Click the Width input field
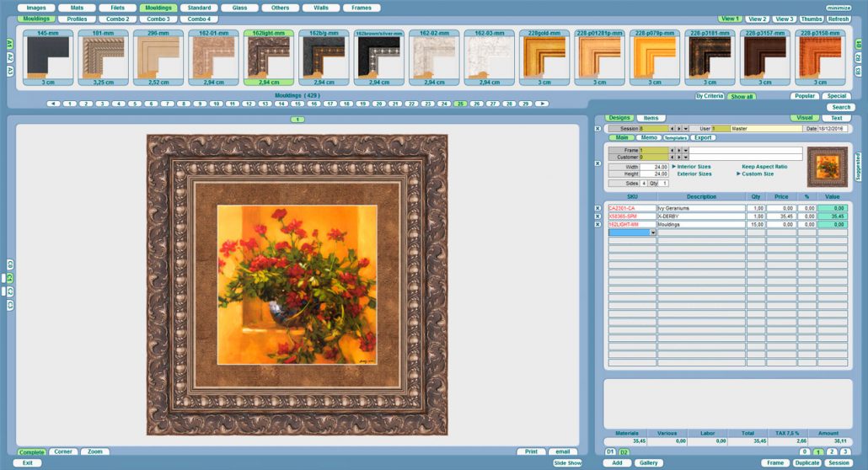This screenshot has width=868, height=470. point(654,167)
